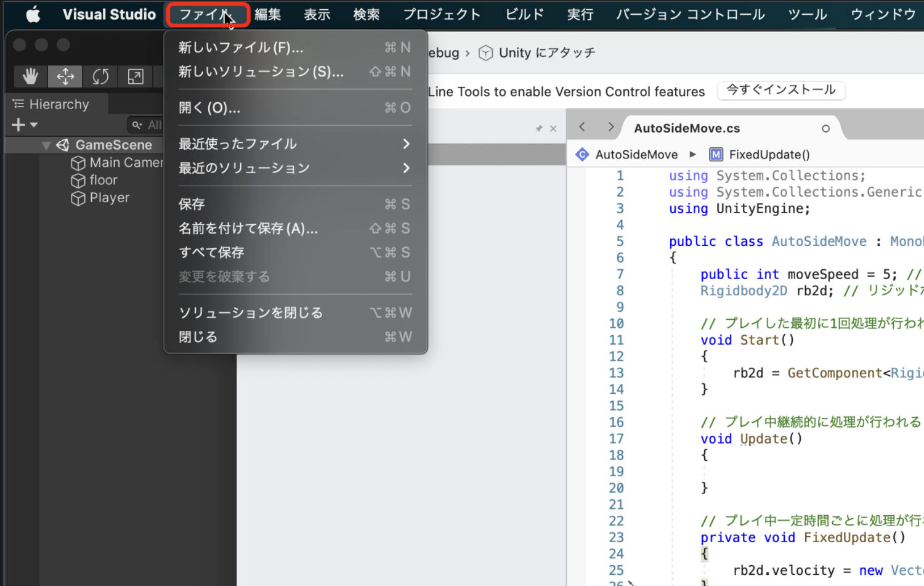Choose 名前を付けて保存(A)...
Viewport: 924px width, 586px height.
(x=295, y=229)
